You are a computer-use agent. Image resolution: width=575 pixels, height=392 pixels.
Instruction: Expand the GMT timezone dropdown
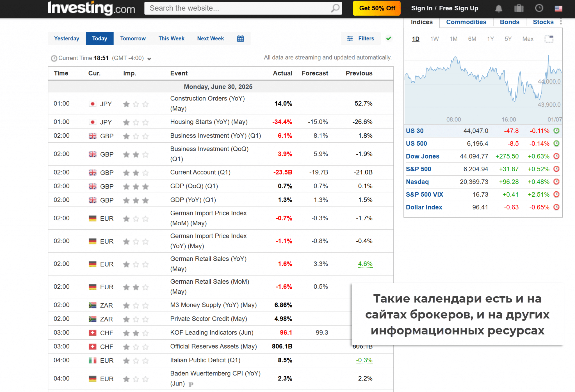click(x=149, y=59)
